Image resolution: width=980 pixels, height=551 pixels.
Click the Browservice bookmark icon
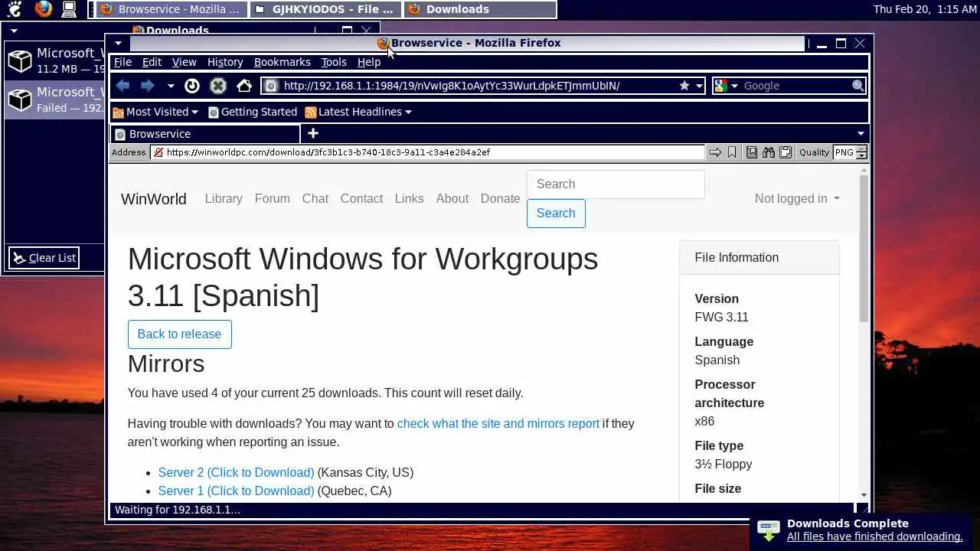pos(732,152)
